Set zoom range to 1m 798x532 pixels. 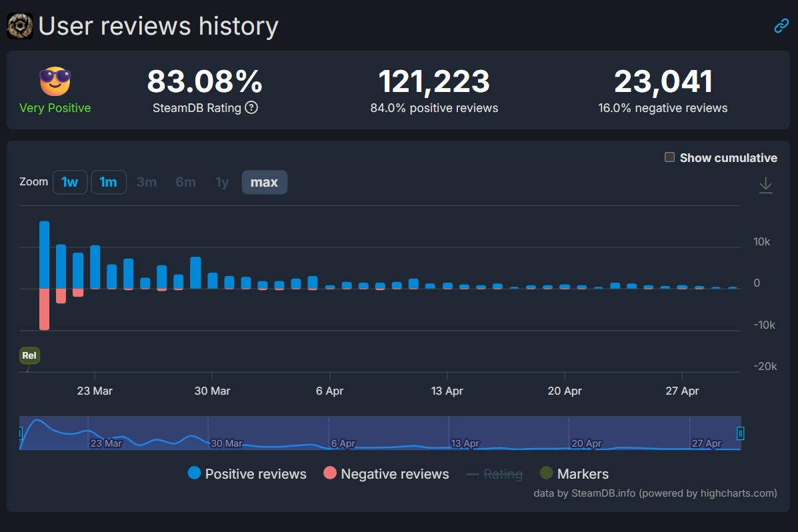pos(108,182)
